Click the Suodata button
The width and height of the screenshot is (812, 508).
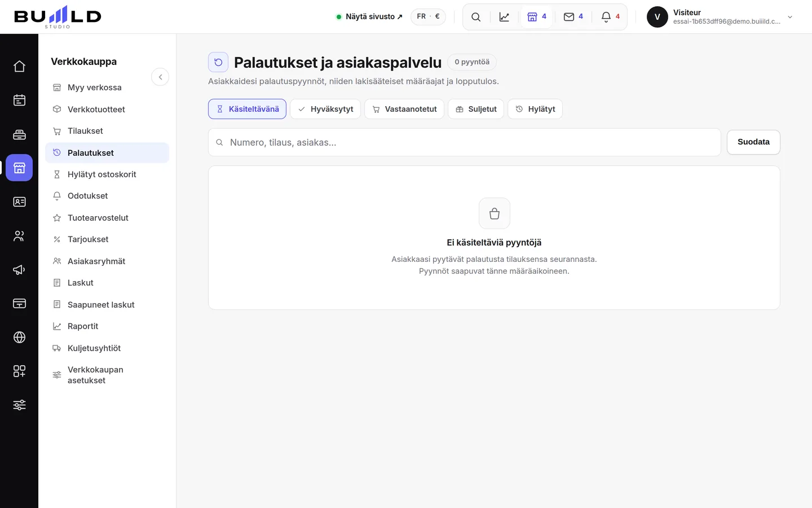pyautogui.click(x=753, y=142)
